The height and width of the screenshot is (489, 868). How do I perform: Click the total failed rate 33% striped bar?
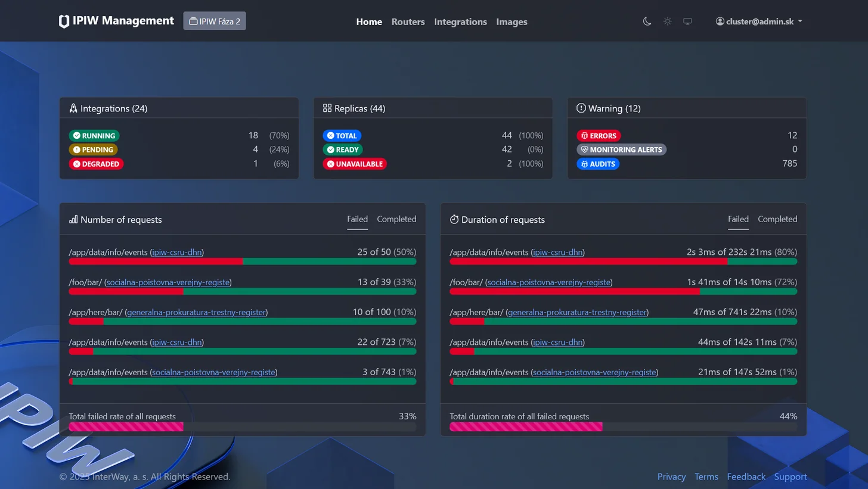126,426
